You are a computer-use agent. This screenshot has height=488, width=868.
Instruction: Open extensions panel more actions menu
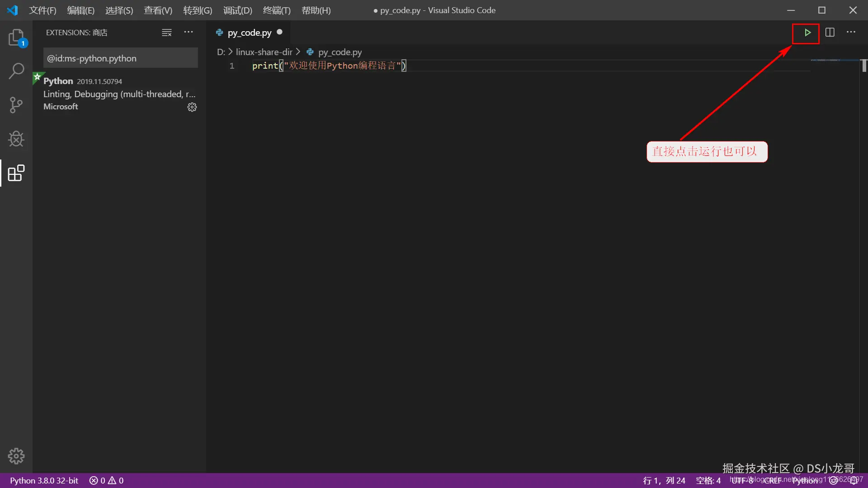(189, 33)
